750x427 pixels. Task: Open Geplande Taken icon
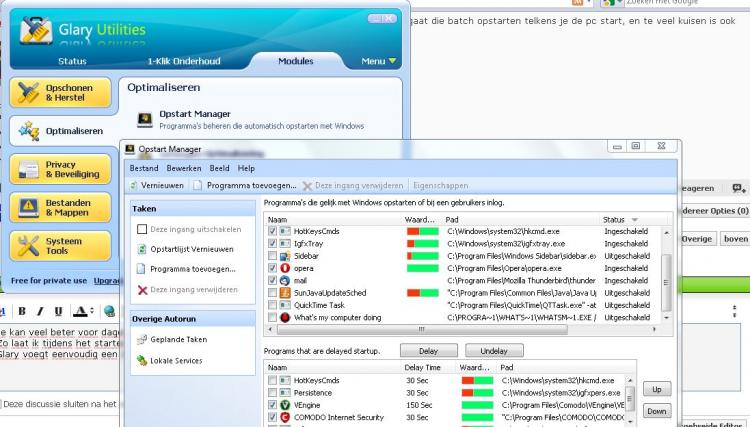pos(142,339)
